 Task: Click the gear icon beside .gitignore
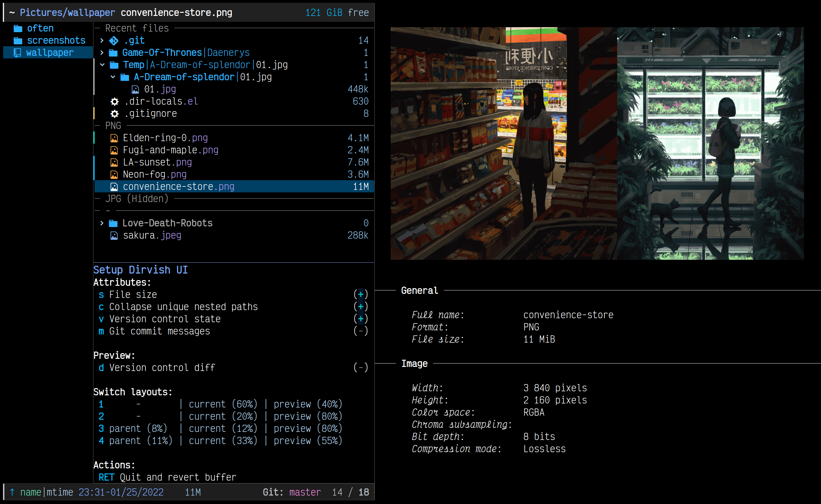coord(114,114)
